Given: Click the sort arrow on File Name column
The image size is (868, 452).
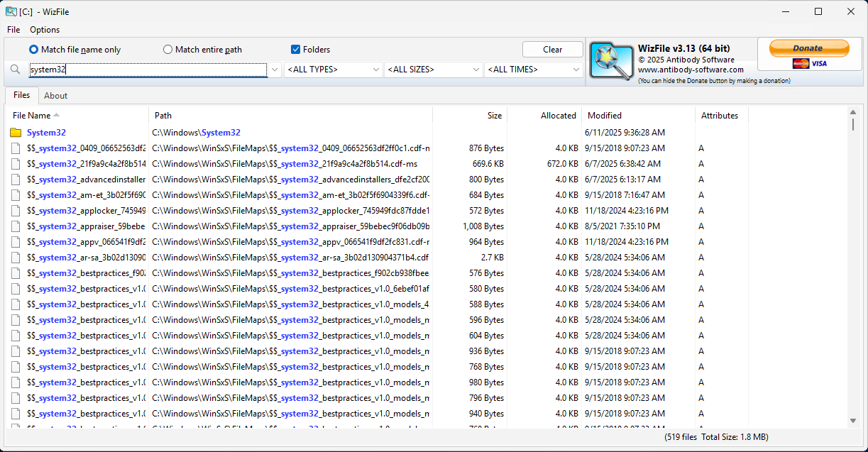Looking at the screenshot, I should pyautogui.click(x=57, y=115).
